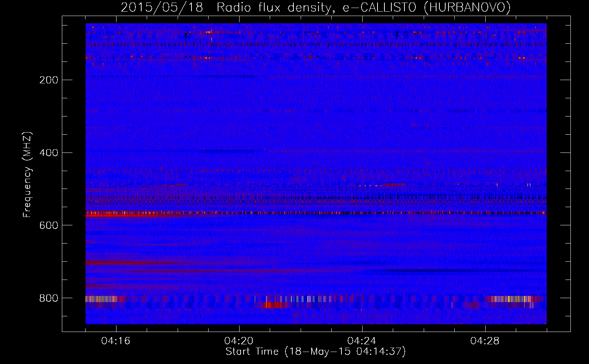Click the 'Frequency (MHZ)' axis label
The height and width of the screenshot is (364, 589).
[27, 175]
